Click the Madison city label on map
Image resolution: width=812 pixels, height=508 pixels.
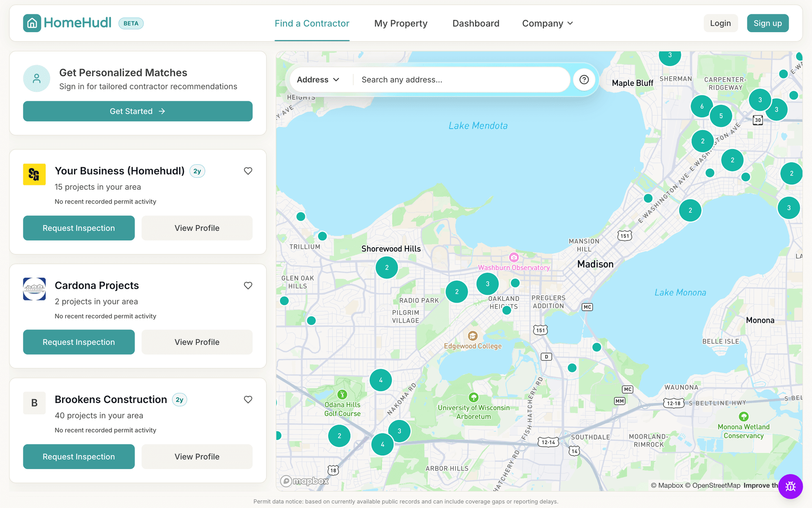tap(595, 264)
